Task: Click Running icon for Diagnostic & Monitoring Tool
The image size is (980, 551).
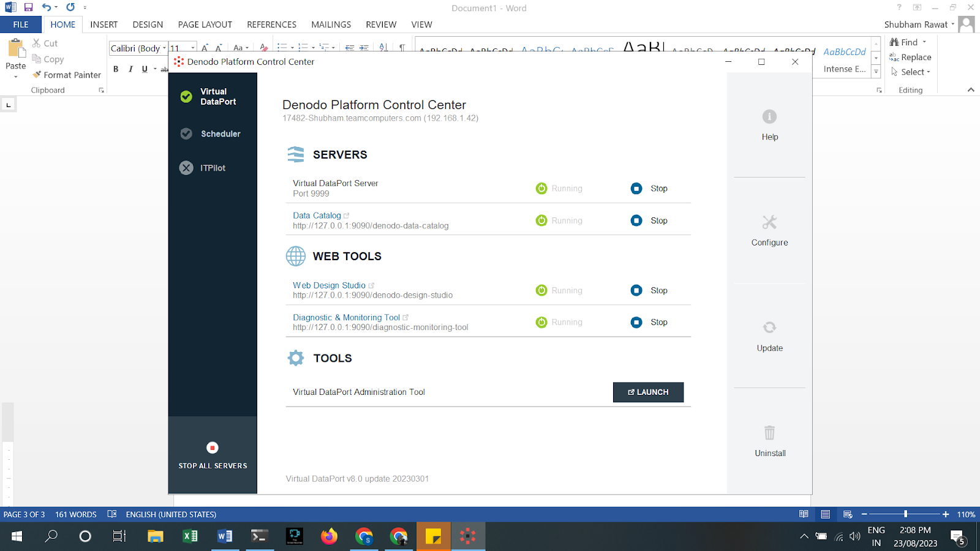Action: tap(541, 322)
